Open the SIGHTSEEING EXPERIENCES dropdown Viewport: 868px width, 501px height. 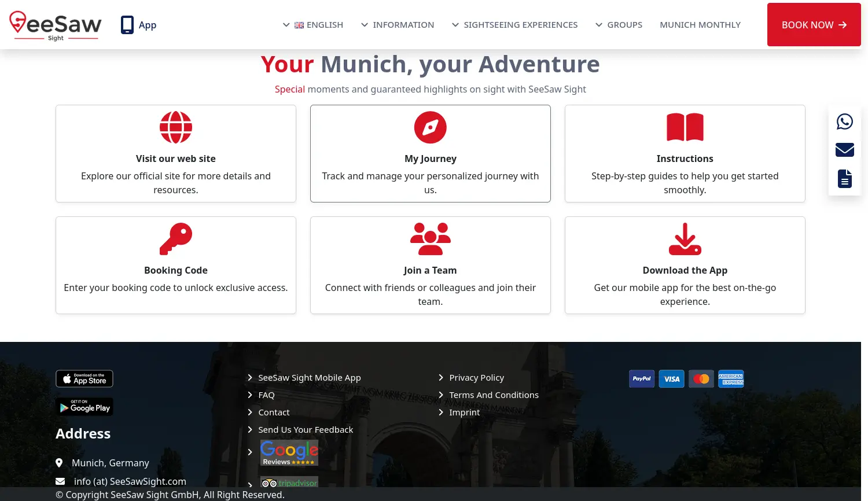tap(520, 24)
